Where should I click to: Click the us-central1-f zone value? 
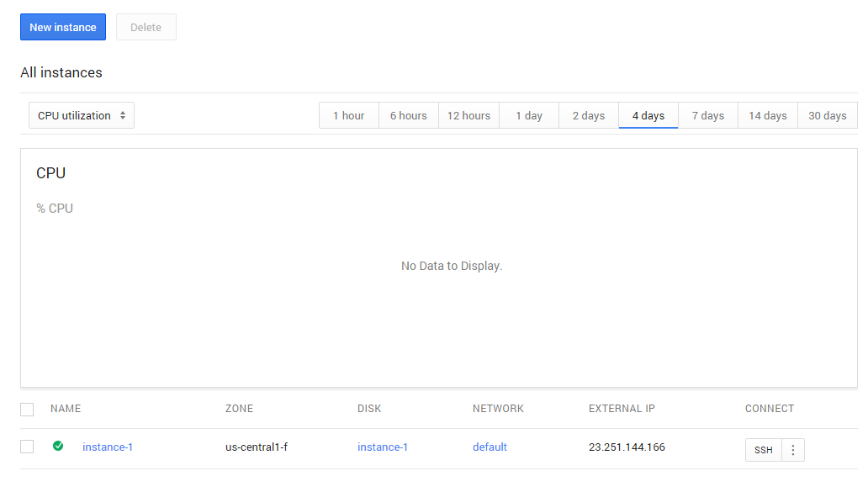pos(257,447)
